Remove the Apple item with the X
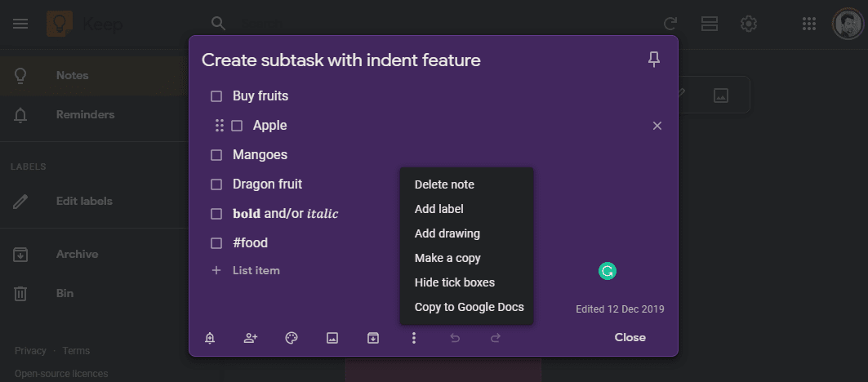 [657, 126]
